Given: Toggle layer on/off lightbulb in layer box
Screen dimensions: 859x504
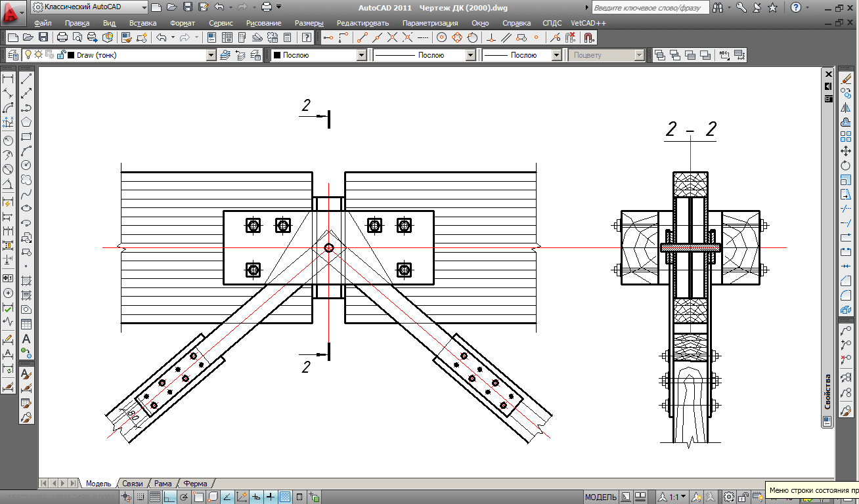Looking at the screenshot, I should [28, 55].
